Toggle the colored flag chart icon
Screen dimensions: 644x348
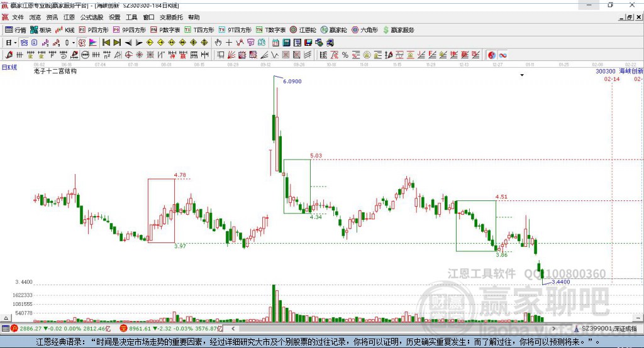coord(93,43)
